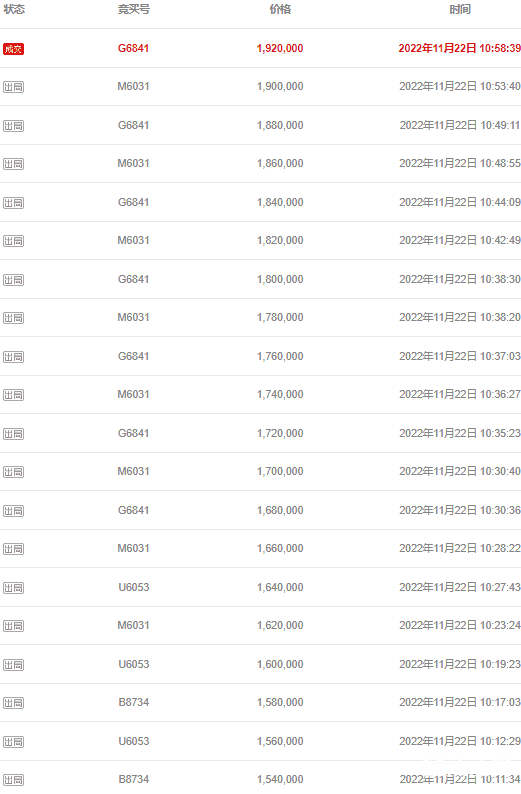Click 出局 badge in the 1,540,000 row
Screen dimensions: 521x794
[13, 780]
